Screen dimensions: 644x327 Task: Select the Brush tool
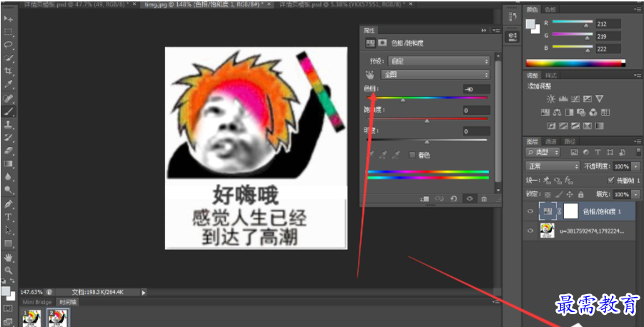8,111
